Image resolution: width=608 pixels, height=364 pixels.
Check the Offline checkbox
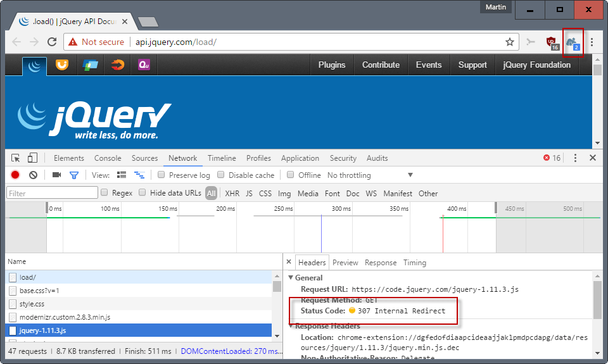[290, 175]
